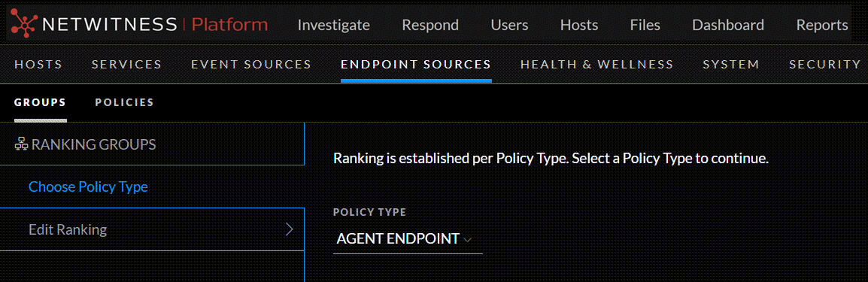The image size is (868, 282).
Task: Open the Files section
Action: click(645, 26)
